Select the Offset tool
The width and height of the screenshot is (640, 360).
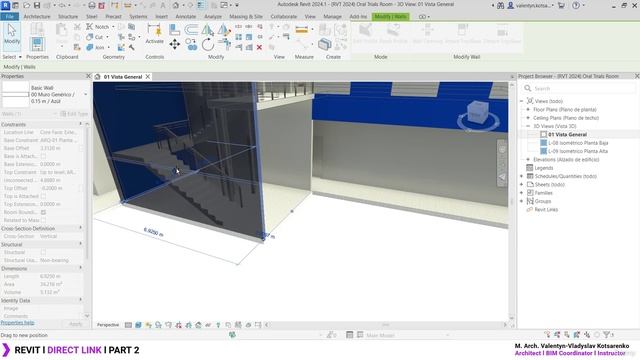[x=191, y=30]
